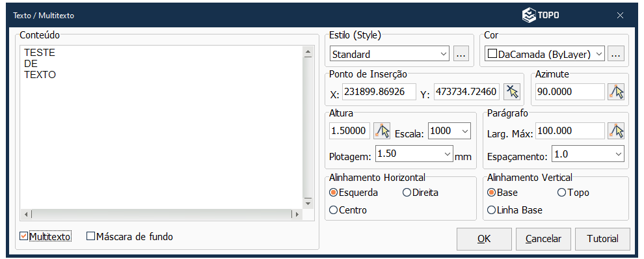Open the Plotagem 1.50 dropdown
Viewport: 644px width, 259px height.
click(414, 154)
